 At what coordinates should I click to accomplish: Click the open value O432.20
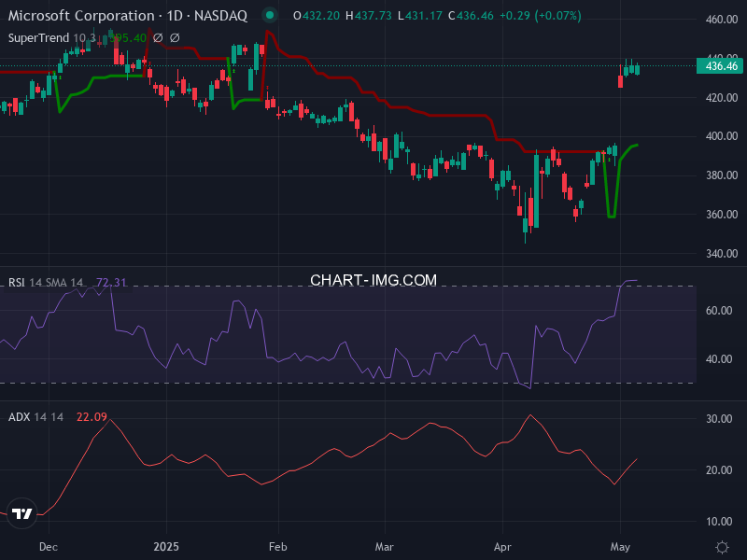point(317,16)
